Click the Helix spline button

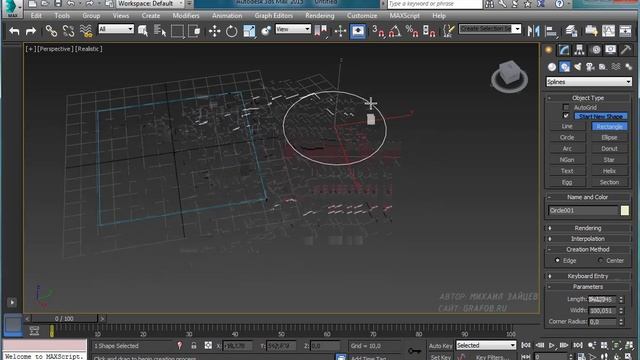pos(609,171)
